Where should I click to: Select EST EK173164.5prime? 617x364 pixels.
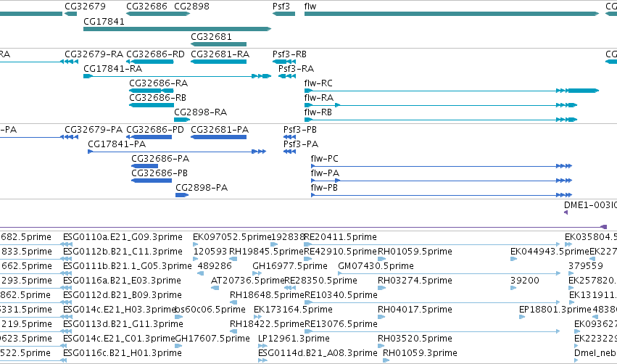click(293, 310)
